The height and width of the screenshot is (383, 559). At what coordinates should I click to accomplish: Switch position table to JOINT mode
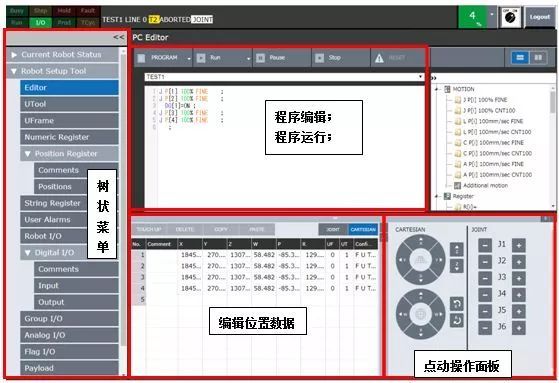pos(333,229)
